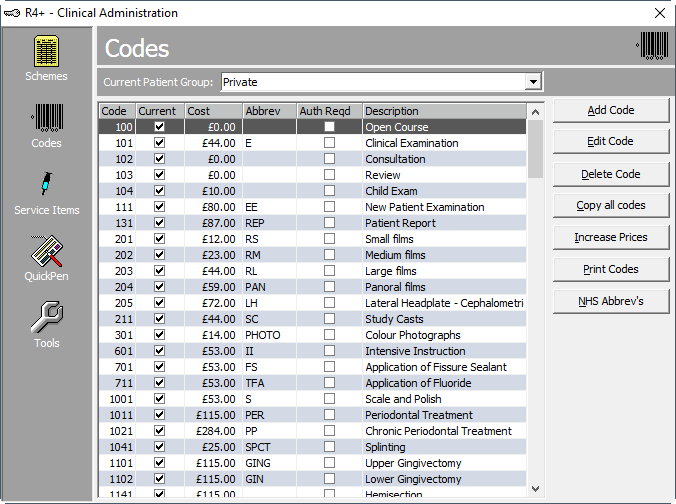Image resolution: width=676 pixels, height=504 pixels.
Task: Click the barcode icon in Codes header
Action: pos(652,46)
